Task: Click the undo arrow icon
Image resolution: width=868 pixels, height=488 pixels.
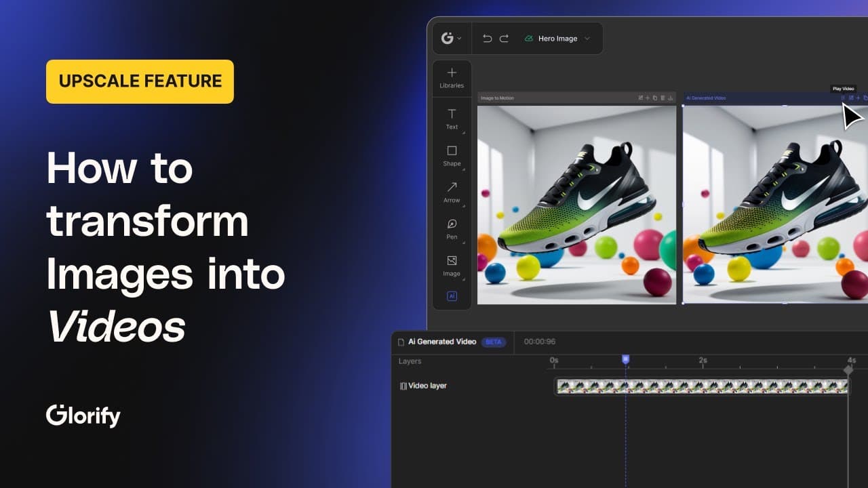Action: point(487,39)
